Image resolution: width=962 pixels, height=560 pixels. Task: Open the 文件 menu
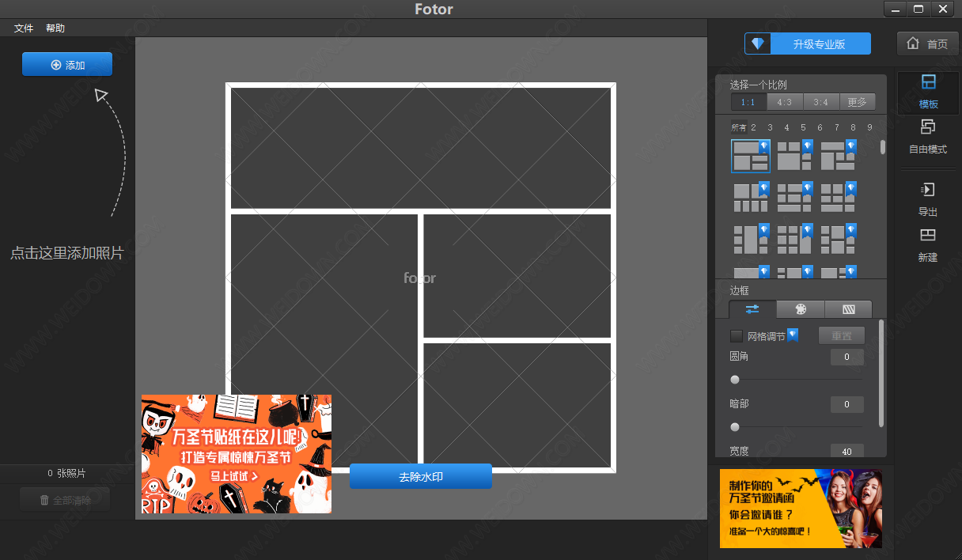[x=24, y=28]
